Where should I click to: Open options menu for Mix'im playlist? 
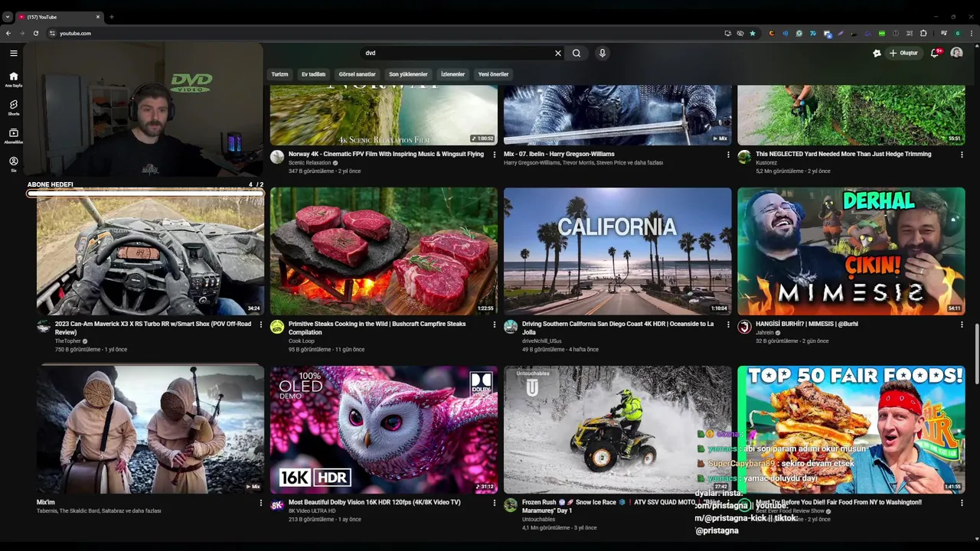click(x=261, y=503)
